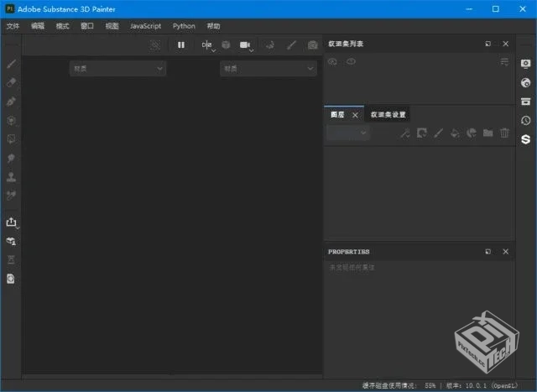
Task: Open the Assets shelf box icon
Action: tap(525, 102)
